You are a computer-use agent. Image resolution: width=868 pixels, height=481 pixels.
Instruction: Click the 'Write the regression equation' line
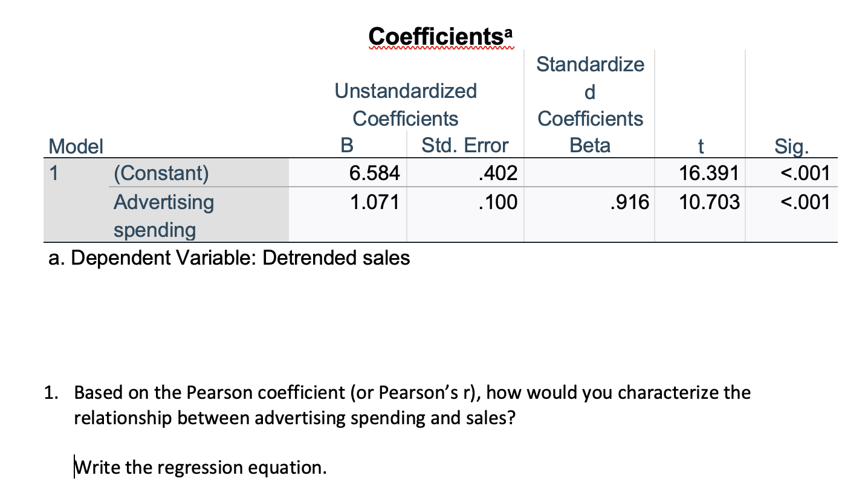(x=200, y=467)
